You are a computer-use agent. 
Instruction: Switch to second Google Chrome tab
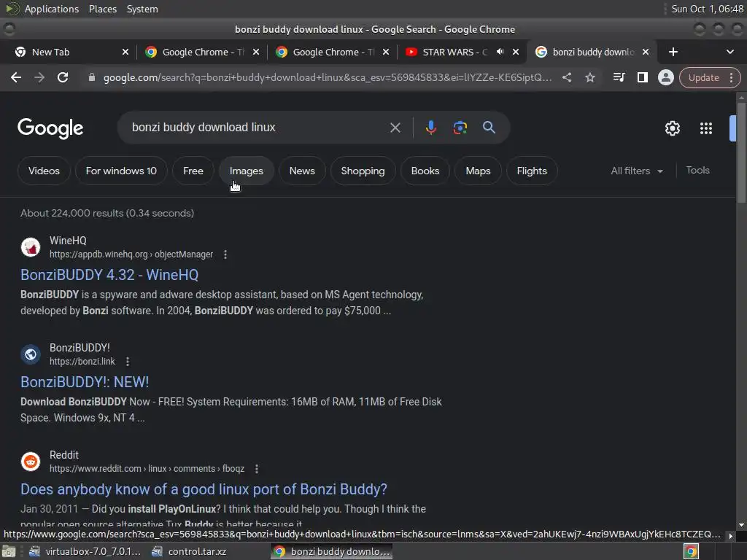point(333,52)
